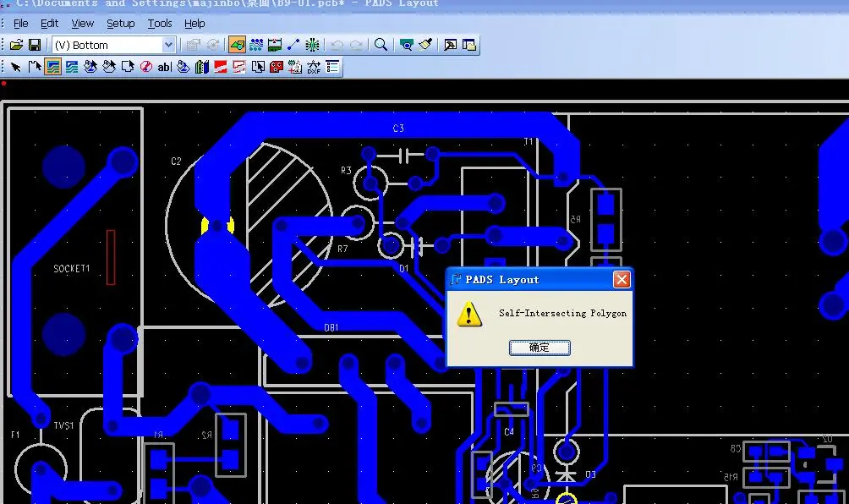Click the TVS1 reference designator label
This screenshot has height=504, width=849.
(x=64, y=425)
